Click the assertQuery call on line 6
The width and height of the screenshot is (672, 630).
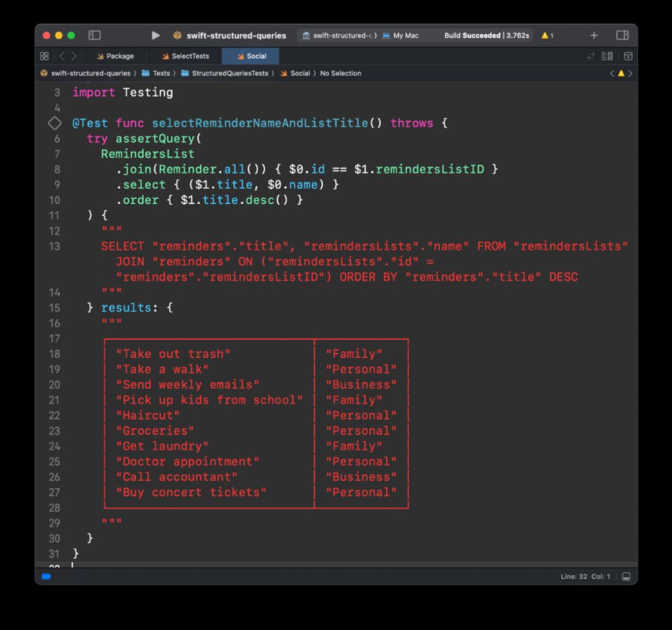click(x=155, y=138)
